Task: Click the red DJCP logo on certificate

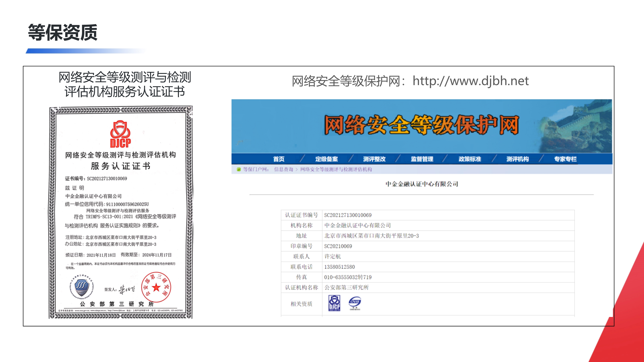Action: [120, 134]
